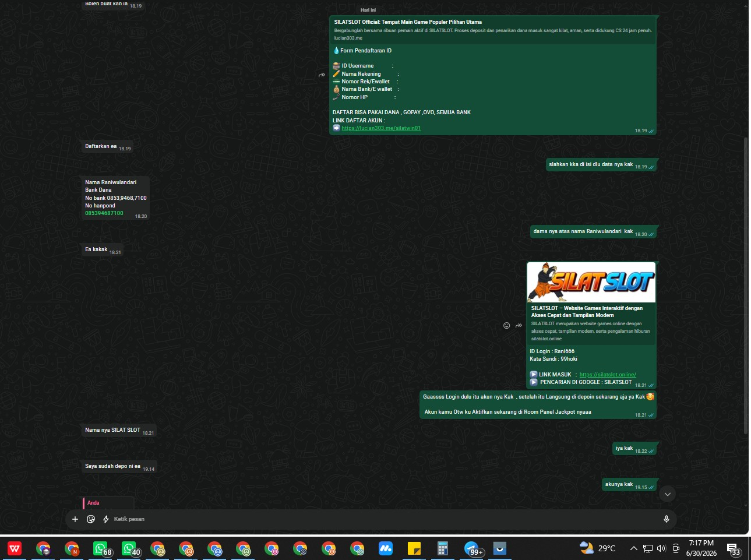751x560 pixels.
Task: Open the volume tray icon
Action: pos(661,548)
